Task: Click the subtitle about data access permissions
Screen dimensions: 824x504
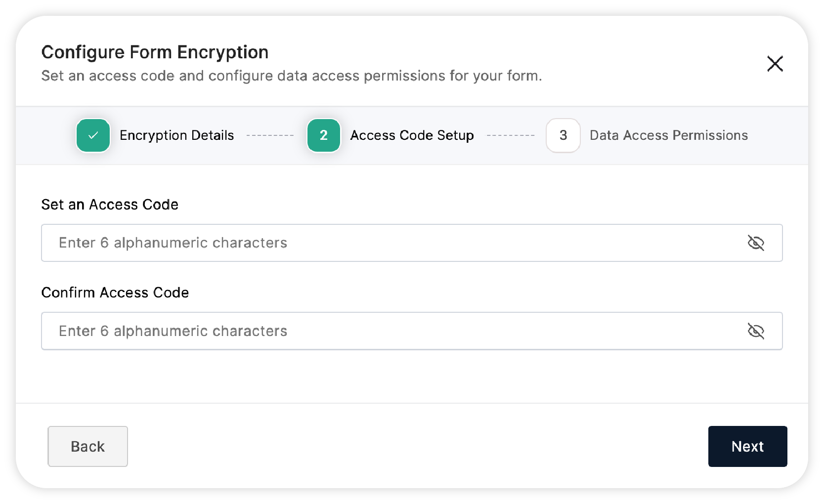Action: point(292,76)
